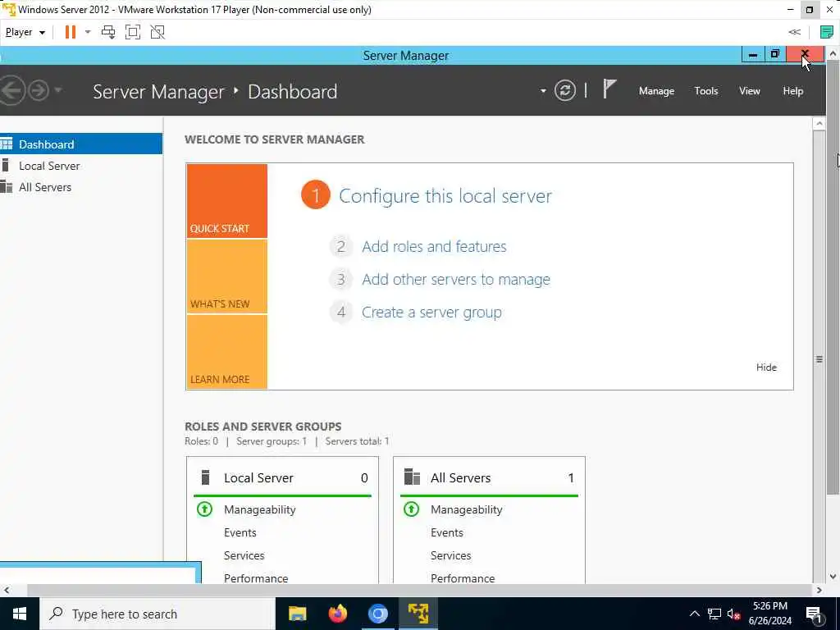Click Events in All Servers tile
The width and height of the screenshot is (840, 630).
447,532
